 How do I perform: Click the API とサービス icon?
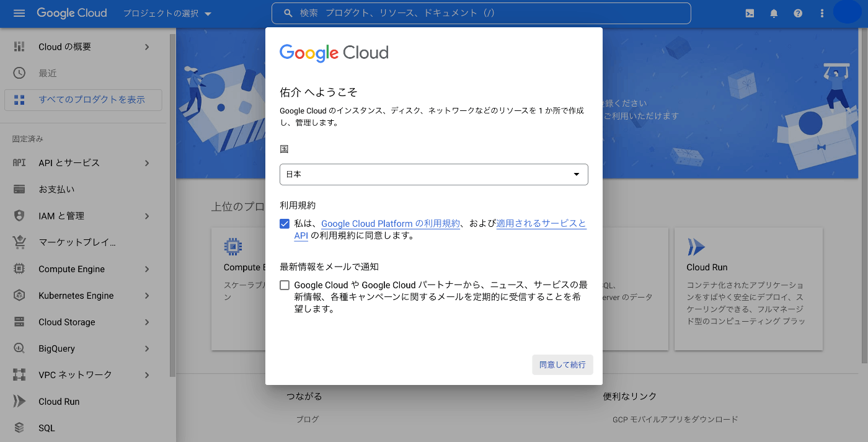point(19,162)
